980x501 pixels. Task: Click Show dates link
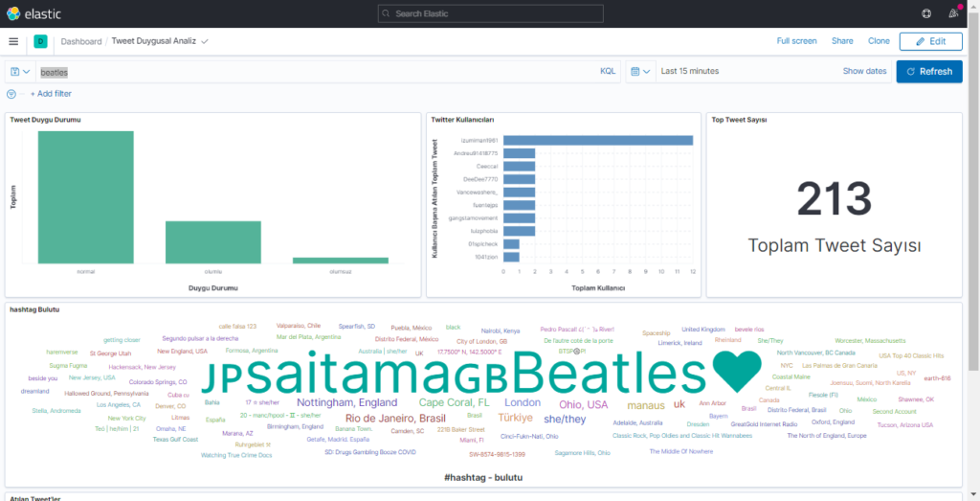click(x=864, y=71)
